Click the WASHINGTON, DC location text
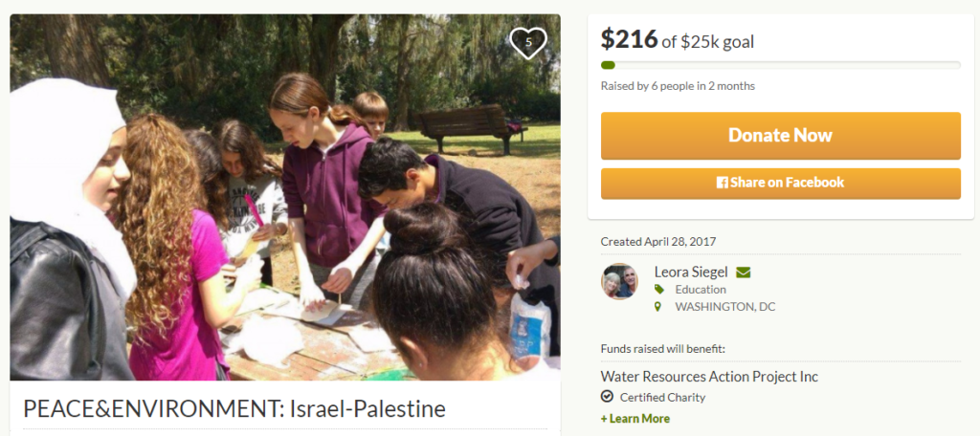Viewport: 980px width, 436px height. [725, 307]
